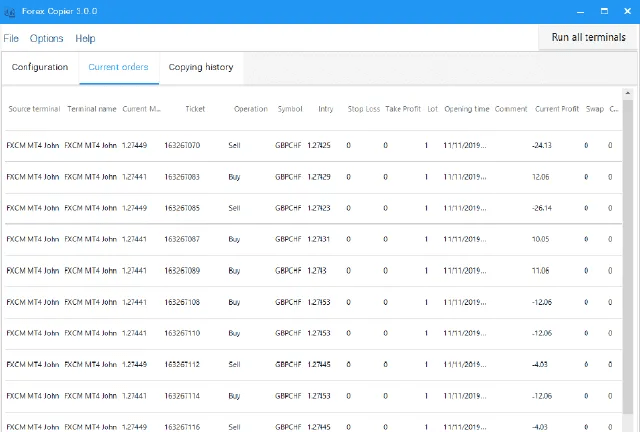Maximize the Forex Copier window

point(604,11)
